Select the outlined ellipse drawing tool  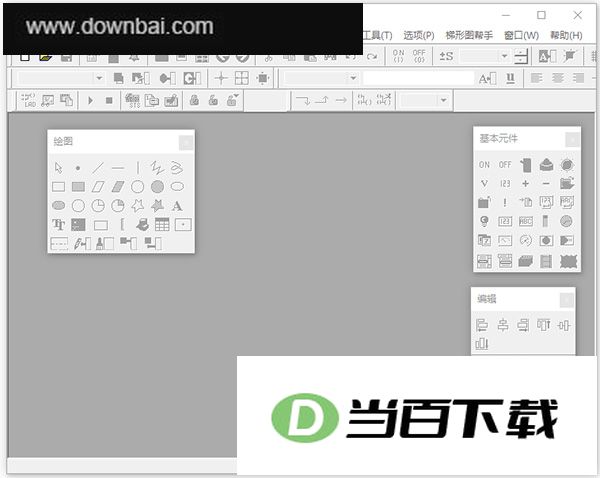coord(177,187)
